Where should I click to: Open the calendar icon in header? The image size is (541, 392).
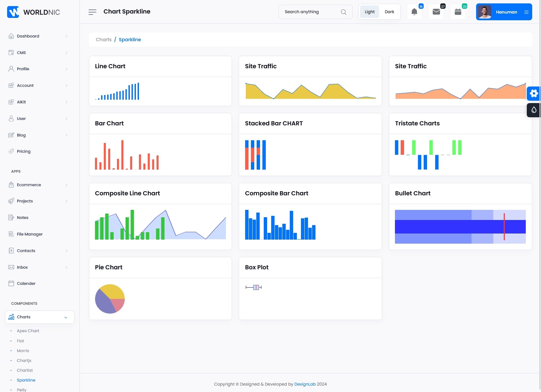(x=458, y=12)
